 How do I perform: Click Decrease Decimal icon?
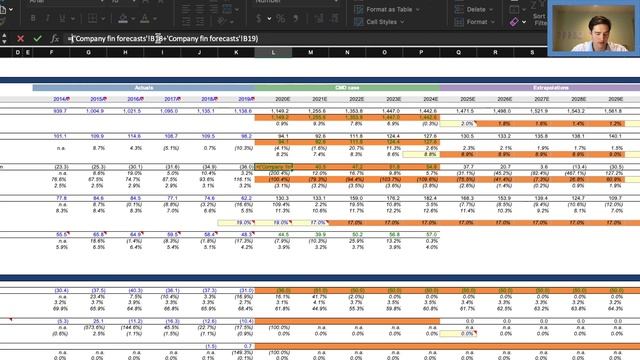334,18
